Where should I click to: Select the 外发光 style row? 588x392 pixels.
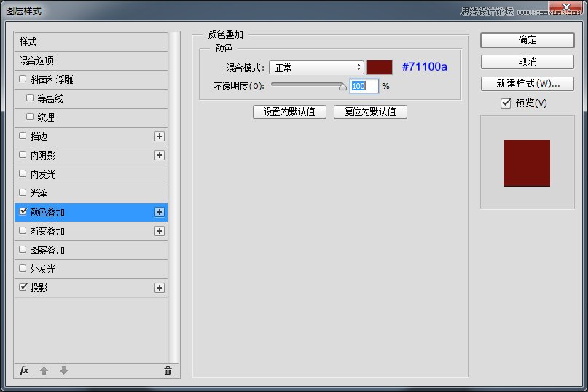[x=91, y=269]
